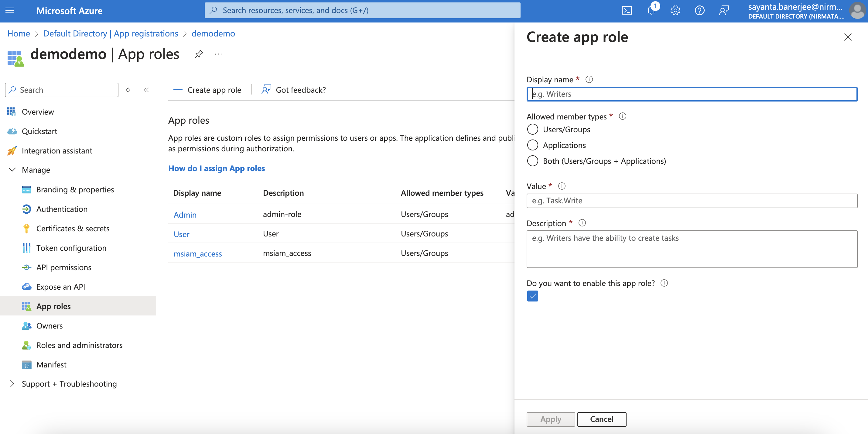Image resolution: width=868 pixels, height=434 pixels.
Task: Click the Expose an API cloud icon
Action: [27, 287]
